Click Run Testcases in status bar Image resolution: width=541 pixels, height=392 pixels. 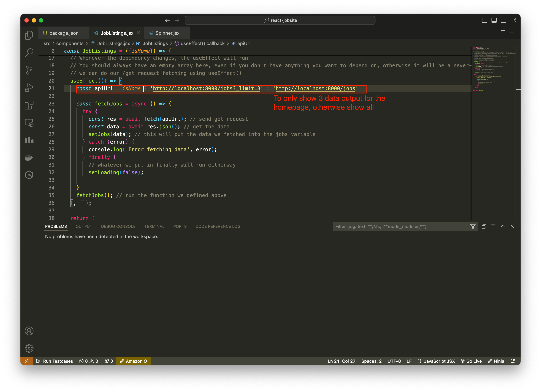pos(55,361)
